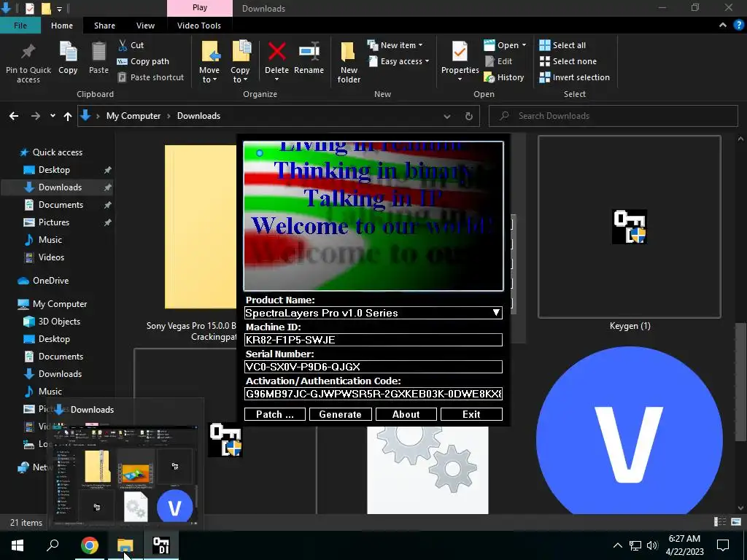Screen dimensions: 747x560
Task: Switch to Home ribbon tab
Action: 62,26
